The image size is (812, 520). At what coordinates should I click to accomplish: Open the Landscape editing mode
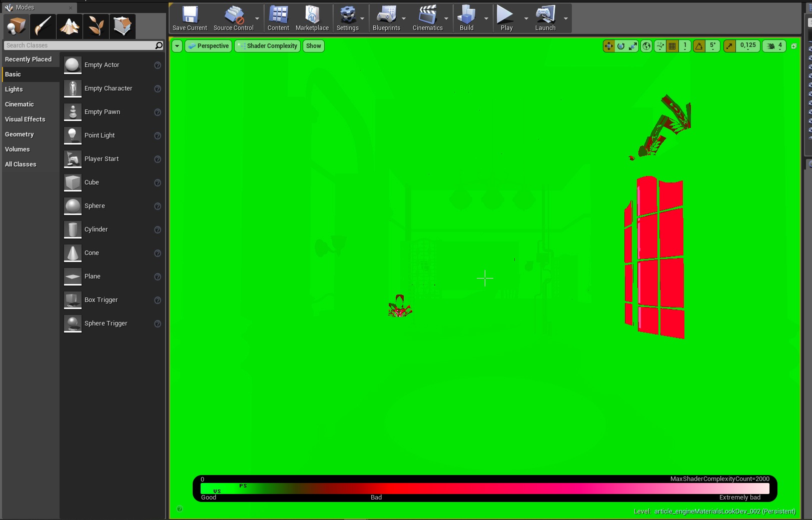tap(69, 26)
